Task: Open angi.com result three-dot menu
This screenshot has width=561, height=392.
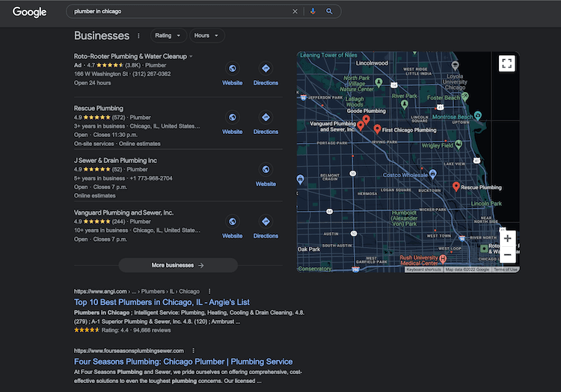Action: (x=209, y=291)
